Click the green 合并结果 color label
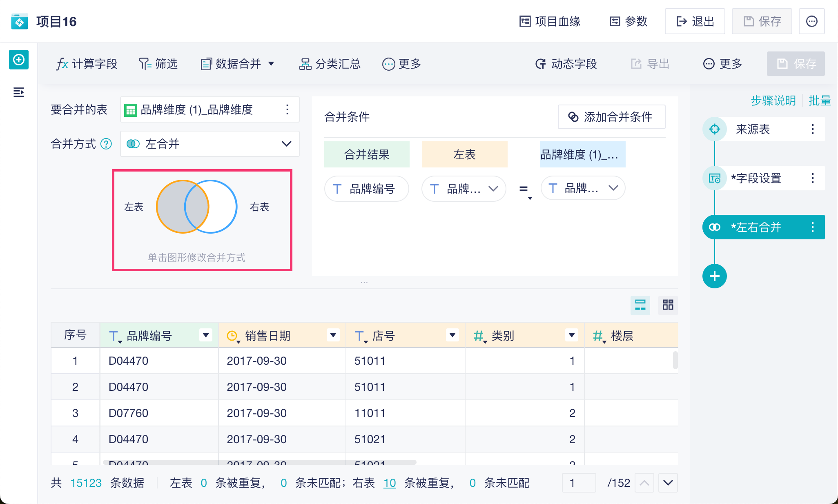 [367, 154]
